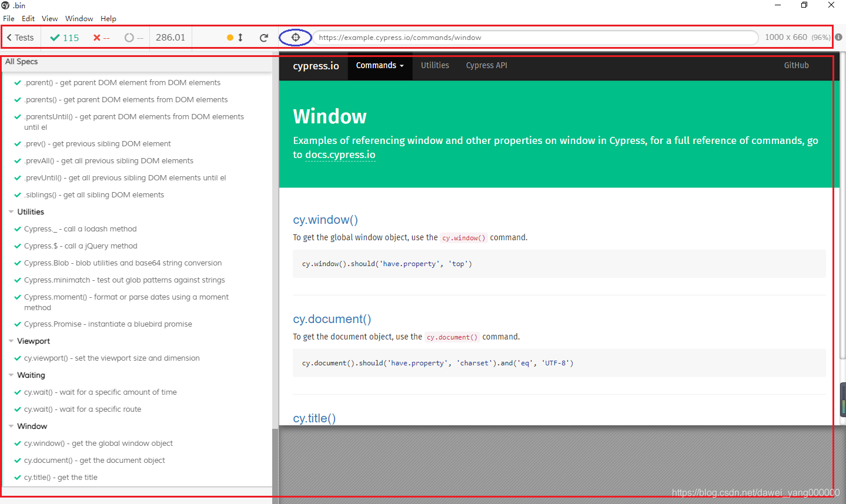Viewport: 846px width, 504px height.
Task: Open the selector playground crosshair icon
Action: (x=296, y=38)
